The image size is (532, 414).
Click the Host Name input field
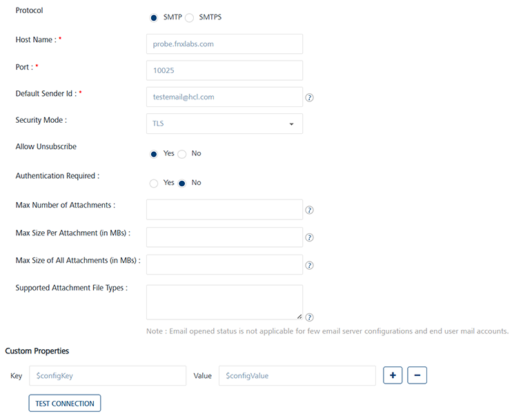pos(224,43)
